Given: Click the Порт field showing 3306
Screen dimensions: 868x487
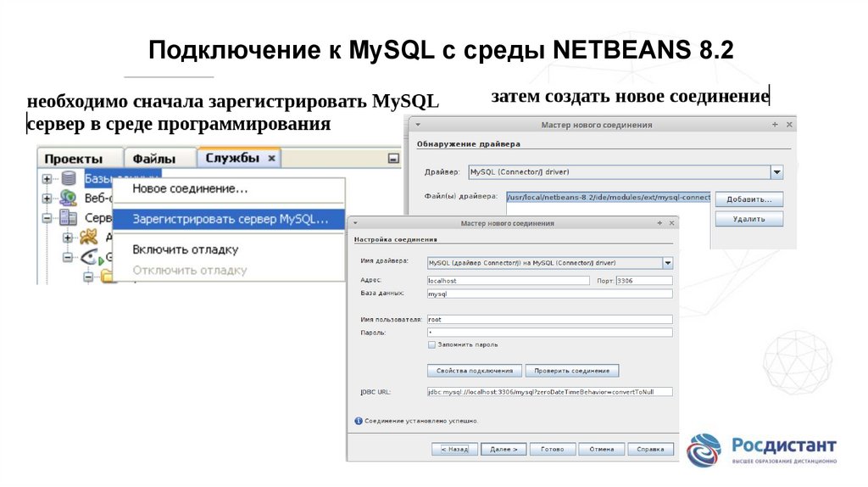Looking at the screenshot, I should [x=644, y=281].
